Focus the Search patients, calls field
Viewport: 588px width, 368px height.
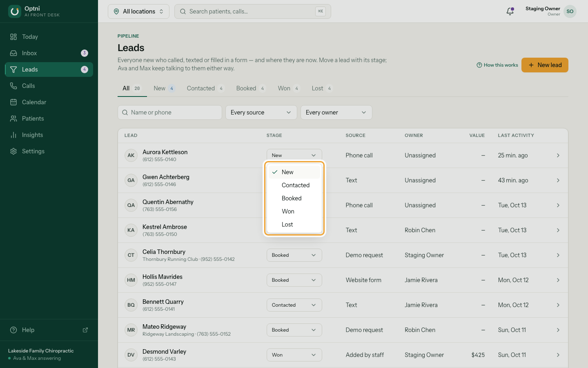pos(252,11)
